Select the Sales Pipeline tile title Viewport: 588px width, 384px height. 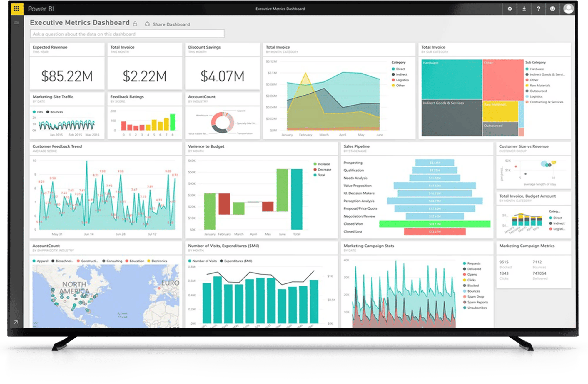click(x=356, y=146)
